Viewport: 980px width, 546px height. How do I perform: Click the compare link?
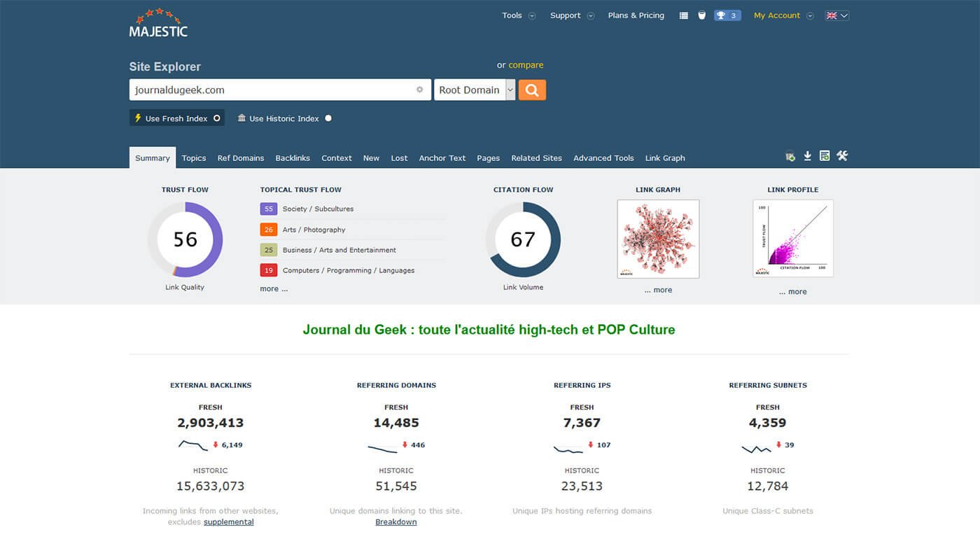coord(526,65)
